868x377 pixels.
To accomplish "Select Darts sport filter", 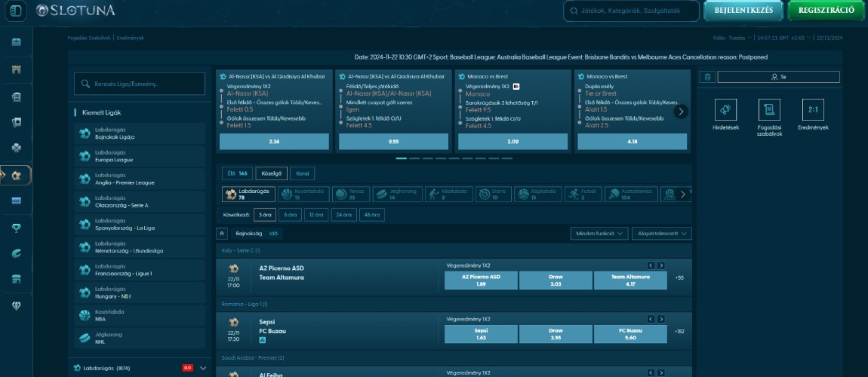I will coord(493,194).
